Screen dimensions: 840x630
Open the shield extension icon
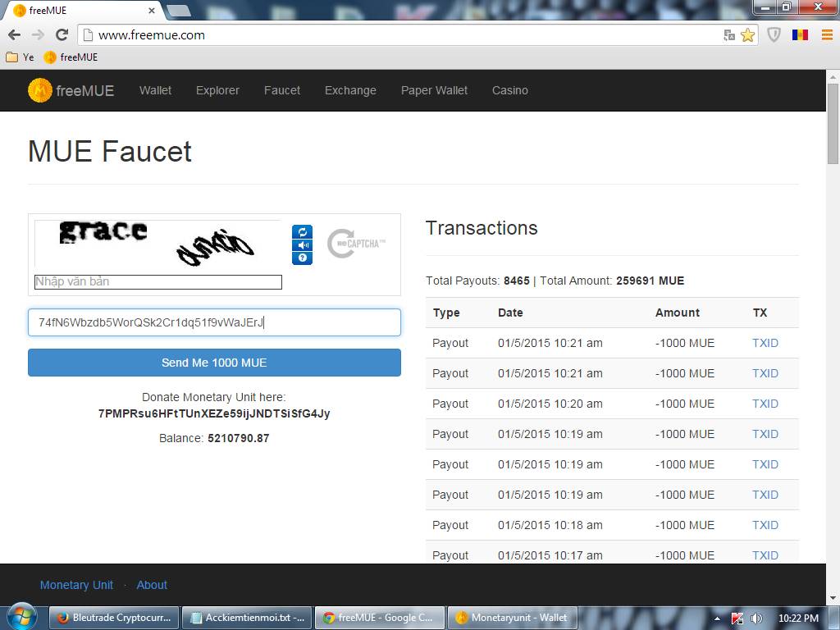coord(774,35)
